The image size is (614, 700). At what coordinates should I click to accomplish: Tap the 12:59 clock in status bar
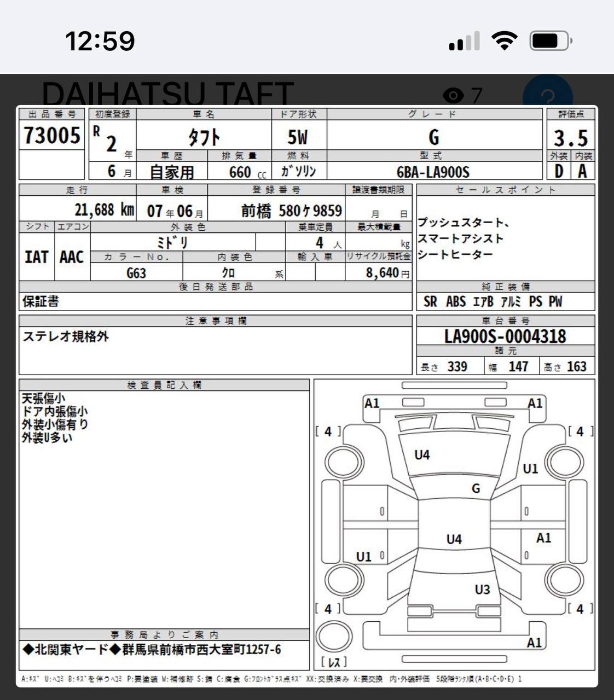(100, 41)
